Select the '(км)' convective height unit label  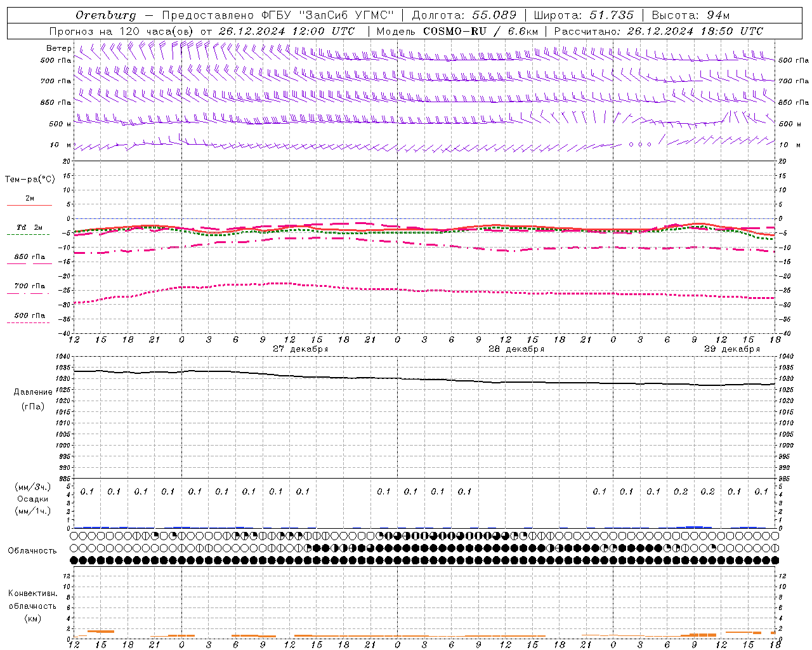(x=33, y=618)
